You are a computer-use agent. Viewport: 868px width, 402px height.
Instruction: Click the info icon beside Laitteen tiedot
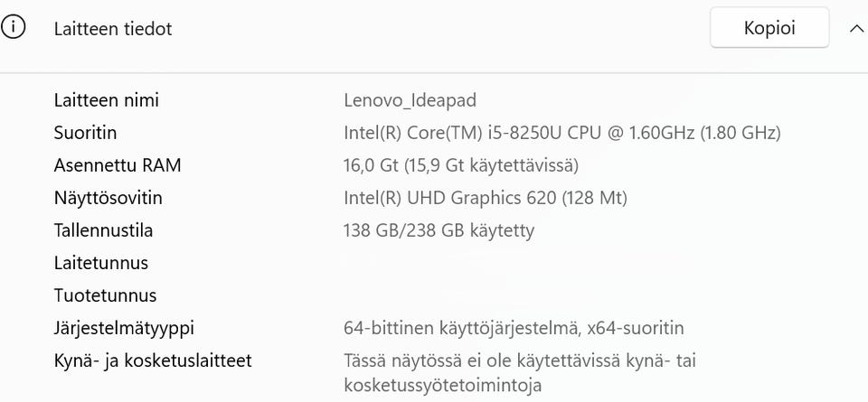[14, 27]
